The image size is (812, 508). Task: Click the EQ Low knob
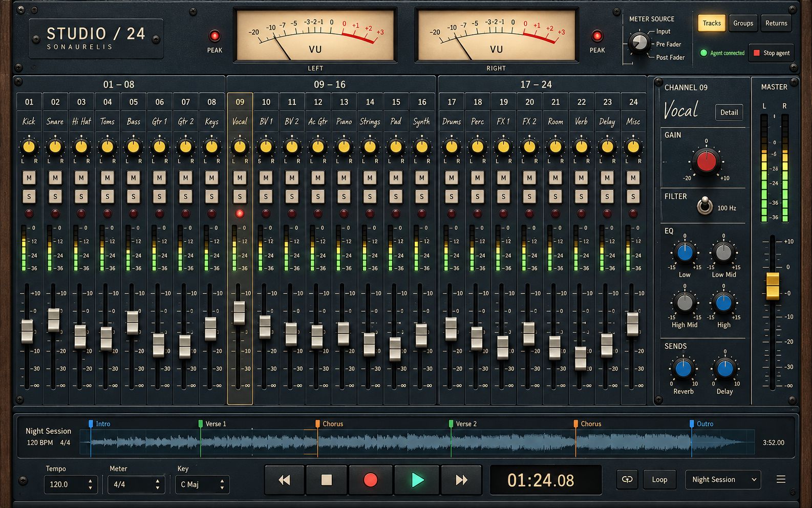[x=685, y=252]
